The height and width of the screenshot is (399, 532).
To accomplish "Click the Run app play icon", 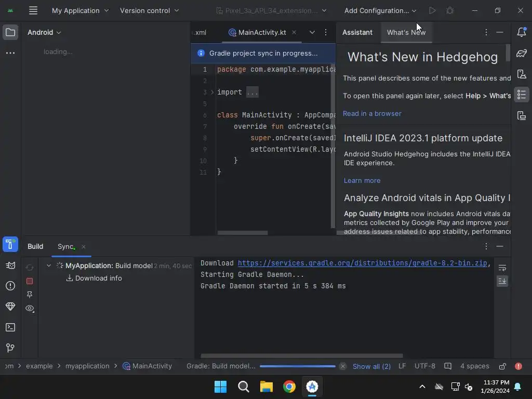I will tap(432, 10).
